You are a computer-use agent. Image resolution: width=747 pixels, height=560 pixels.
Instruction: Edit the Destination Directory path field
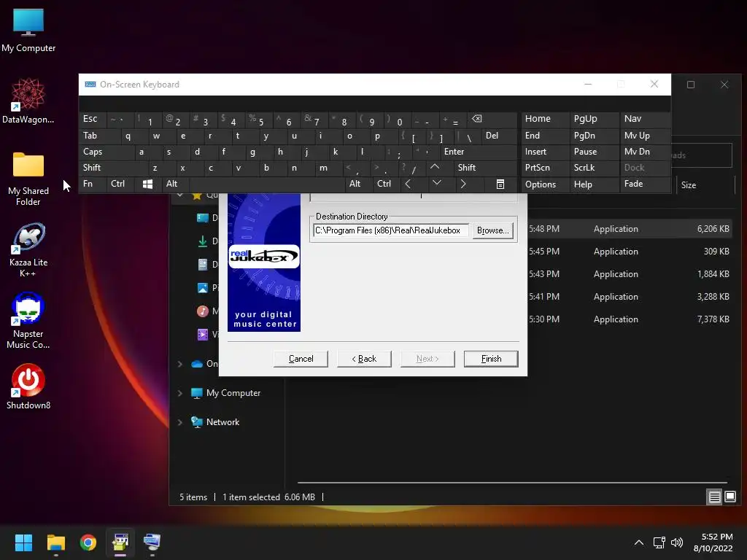pos(391,230)
